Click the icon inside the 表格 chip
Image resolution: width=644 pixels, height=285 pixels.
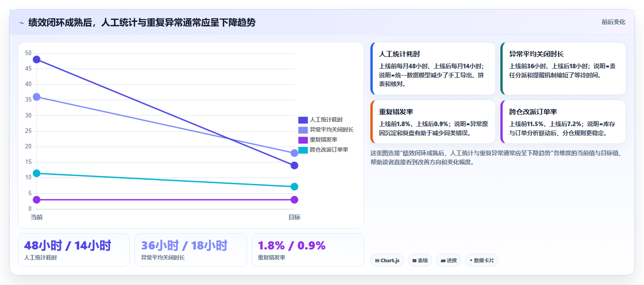click(x=414, y=261)
